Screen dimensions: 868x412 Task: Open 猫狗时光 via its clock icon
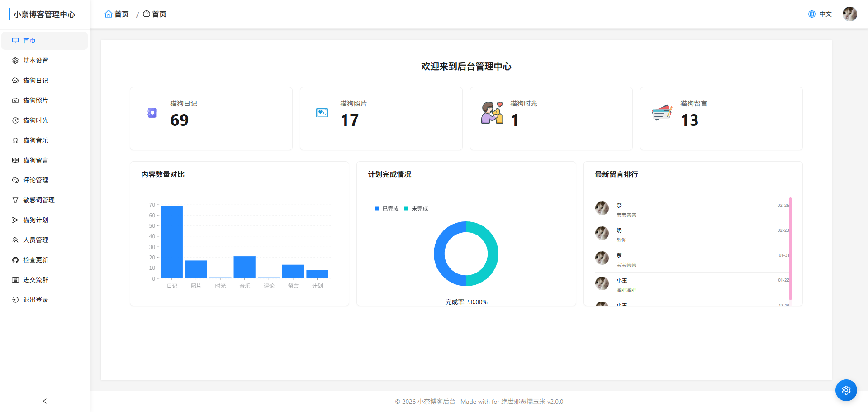(15, 120)
